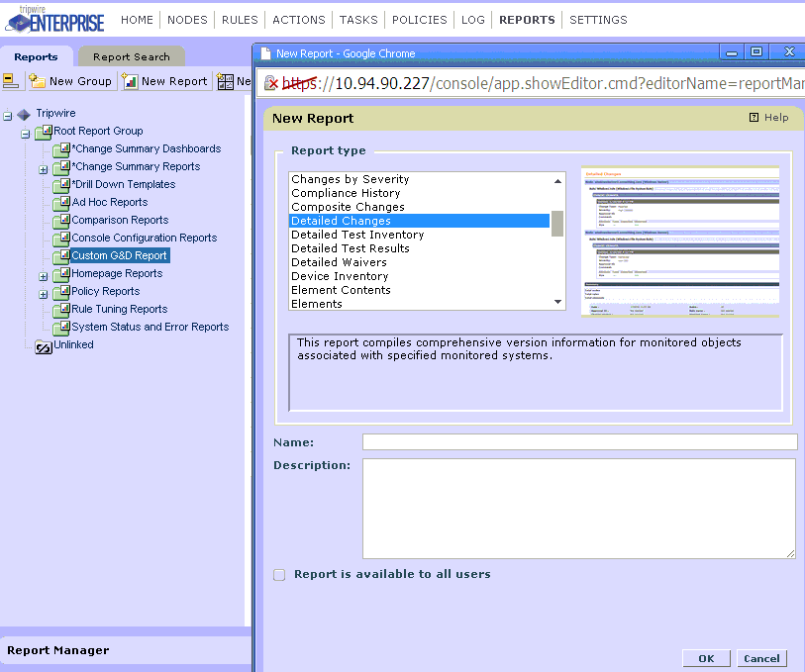
Task: Expand the *Change Summary Reports group
Action: [43, 168]
